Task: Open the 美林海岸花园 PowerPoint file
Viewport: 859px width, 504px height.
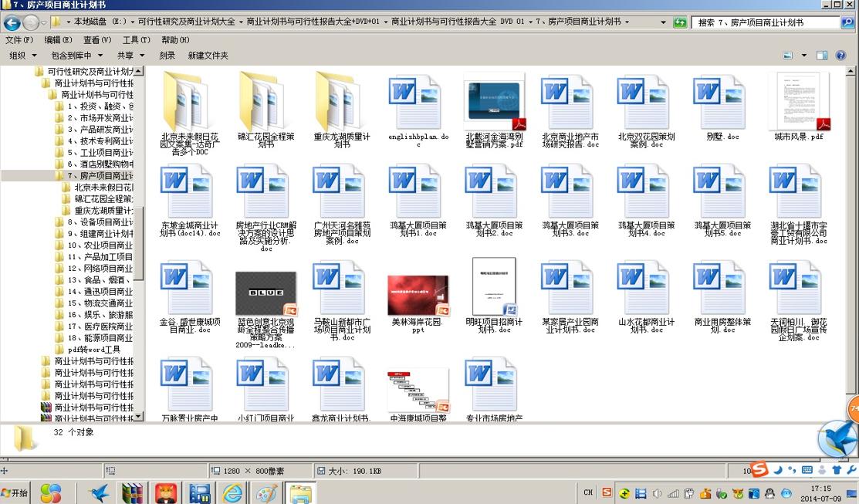Action: pyautogui.click(x=417, y=293)
